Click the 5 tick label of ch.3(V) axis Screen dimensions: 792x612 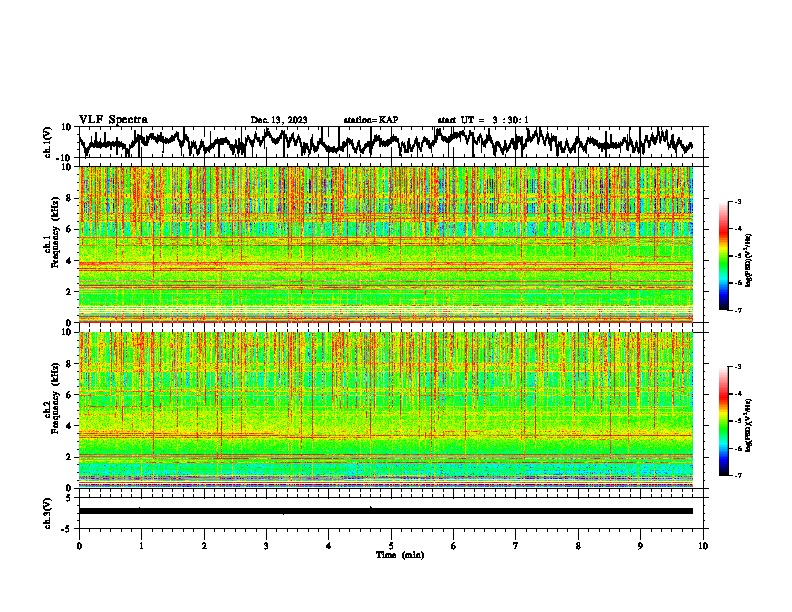point(70,498)
